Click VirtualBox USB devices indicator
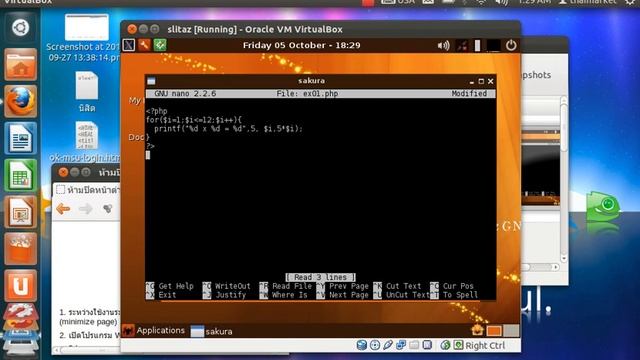 [388, 345]
